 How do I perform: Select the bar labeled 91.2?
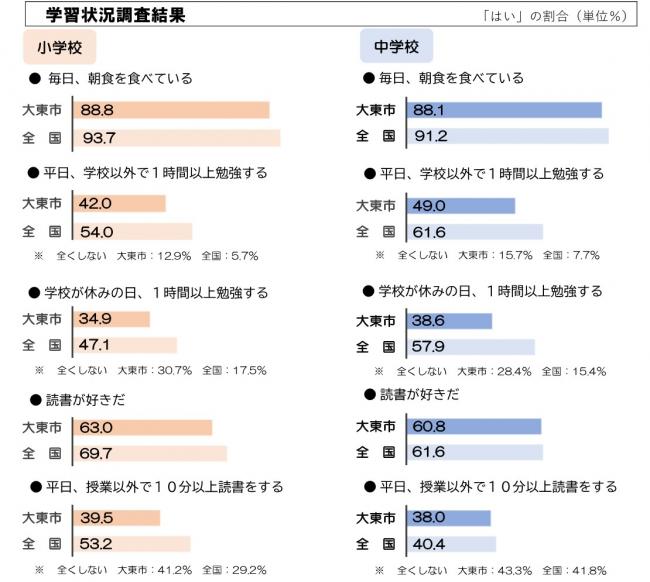(508, 136)
